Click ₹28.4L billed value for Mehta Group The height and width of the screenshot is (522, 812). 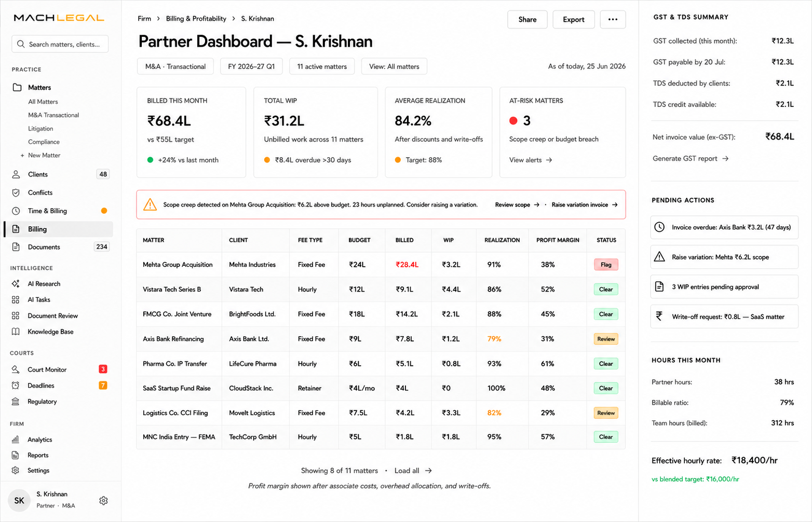[x=407, y=265]
